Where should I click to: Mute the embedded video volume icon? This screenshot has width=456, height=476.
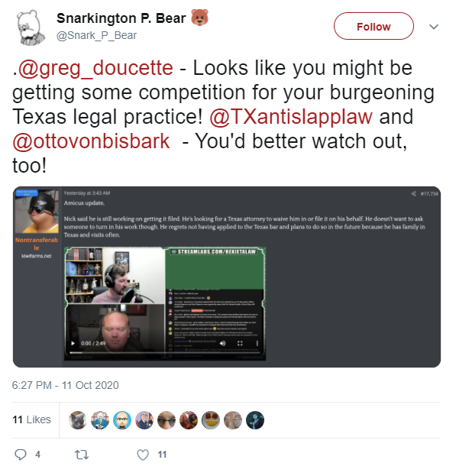coord(222,343)
